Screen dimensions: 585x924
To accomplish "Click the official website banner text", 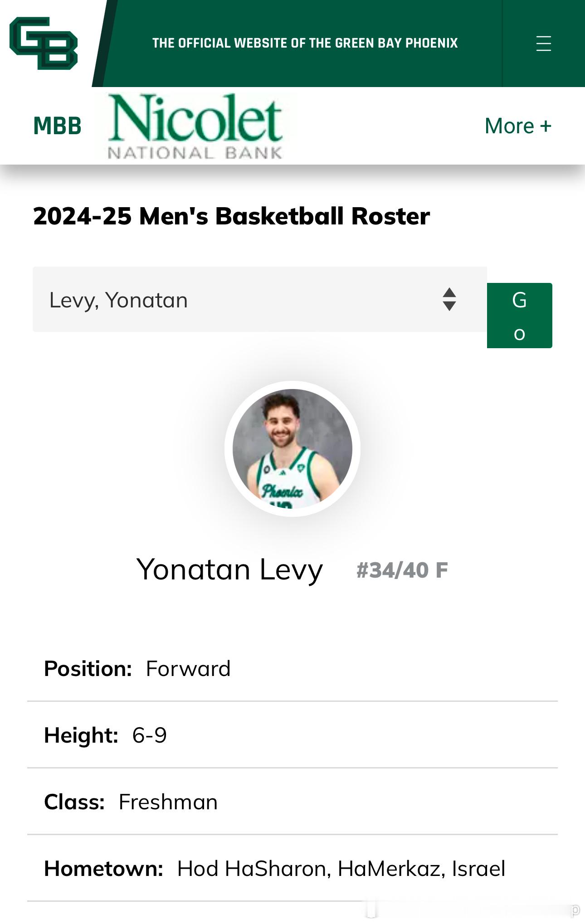I will (305, 43).
